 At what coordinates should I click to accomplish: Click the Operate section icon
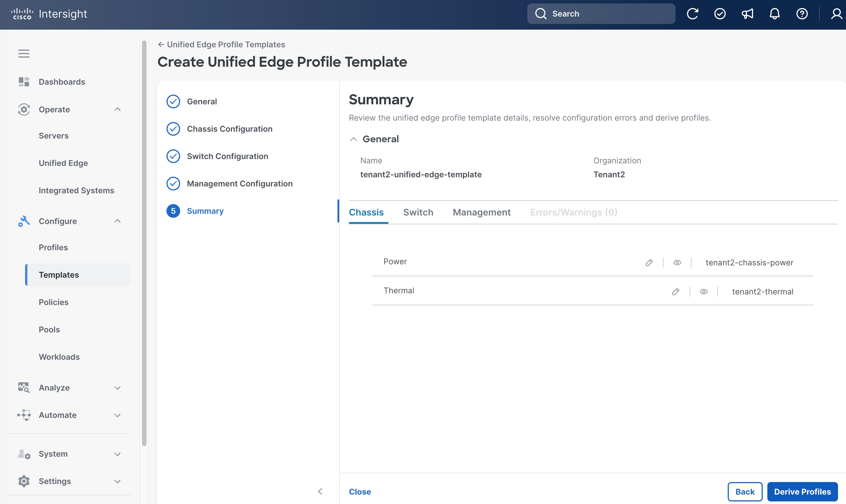point(24,109)
